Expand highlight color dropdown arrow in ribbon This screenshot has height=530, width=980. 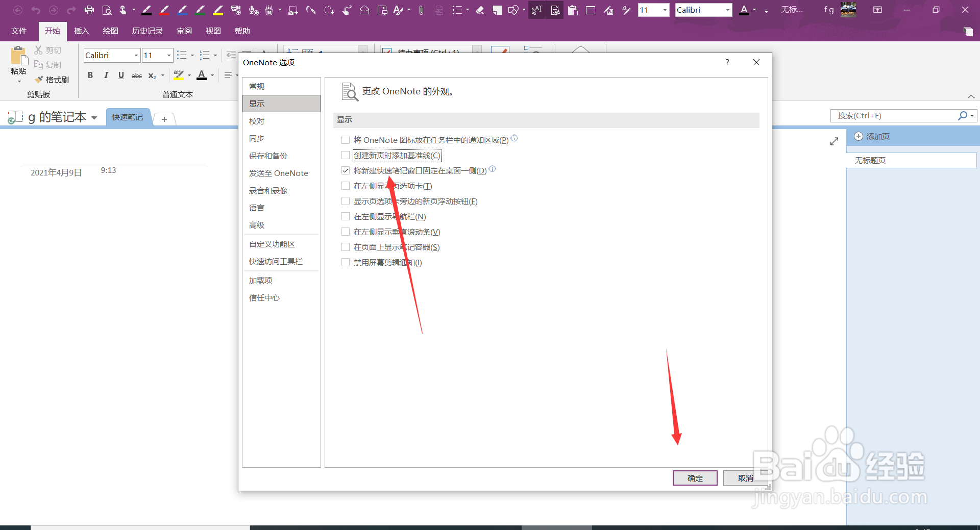[x=189, y=75]
